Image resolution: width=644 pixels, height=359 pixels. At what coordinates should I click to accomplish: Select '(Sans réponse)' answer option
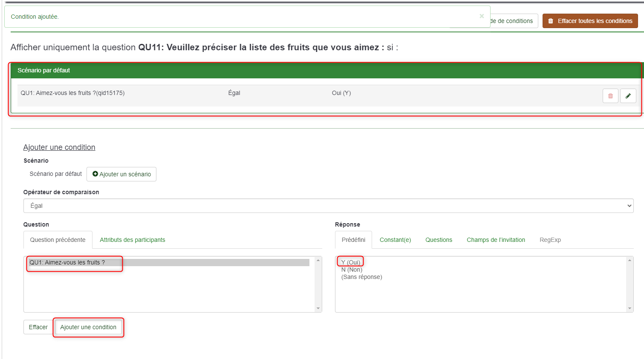point(361,277)
